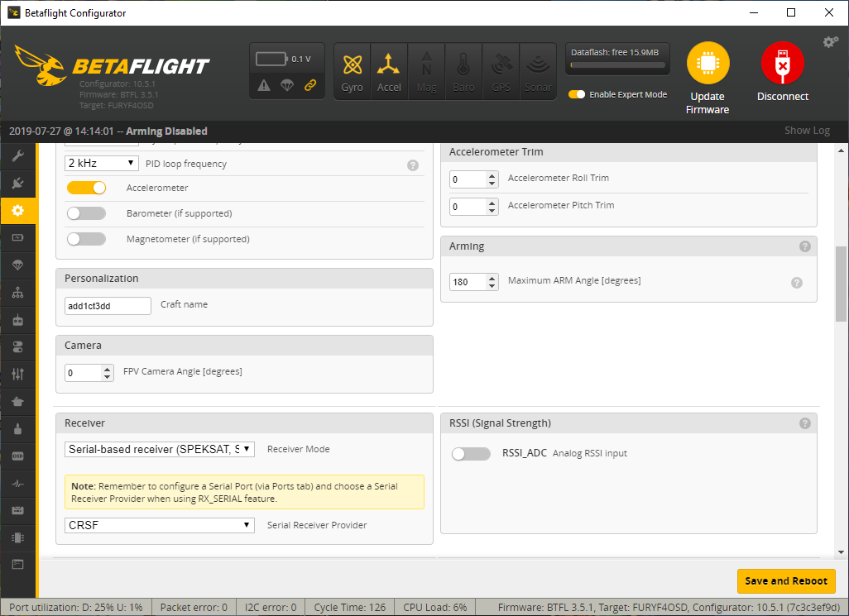Click the Maximum ARM Angle number field

coord(474,282)
